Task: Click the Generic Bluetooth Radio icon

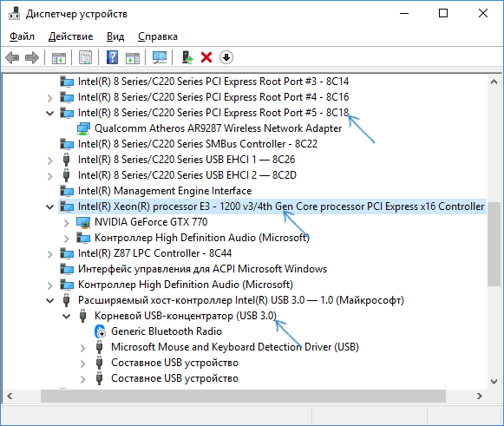Action: click(x=100, y=331)
